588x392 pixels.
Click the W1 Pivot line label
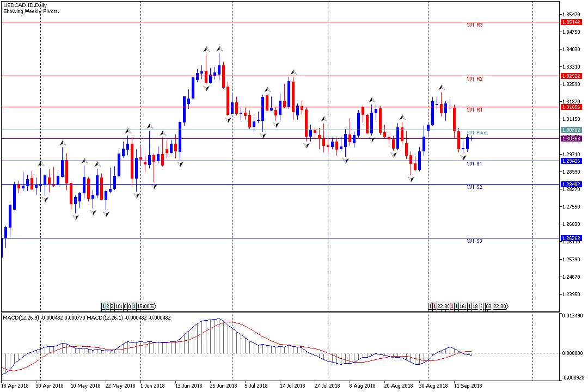pyautogui.click(x=478, y=133)
